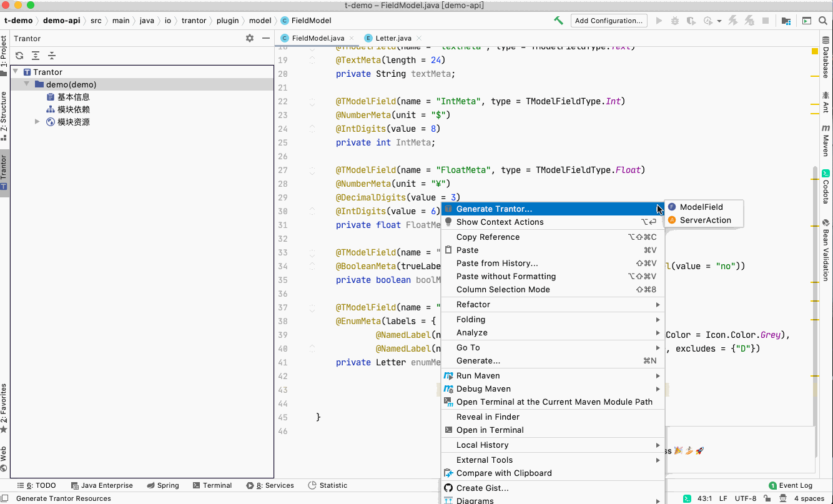The image size is (833, 504).
Task: Click the Expand All icon in Trantor panel
Action: click(36, 56)
